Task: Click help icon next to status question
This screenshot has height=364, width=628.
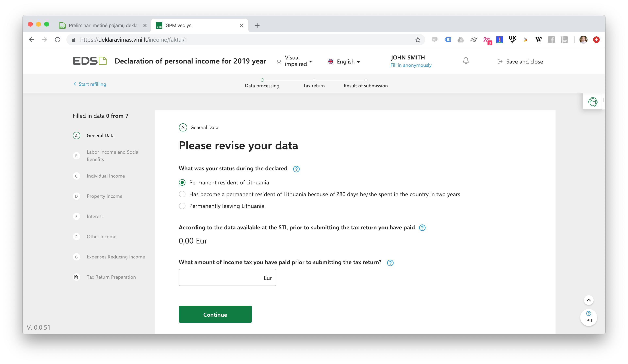Action: [x=296, y=169]
